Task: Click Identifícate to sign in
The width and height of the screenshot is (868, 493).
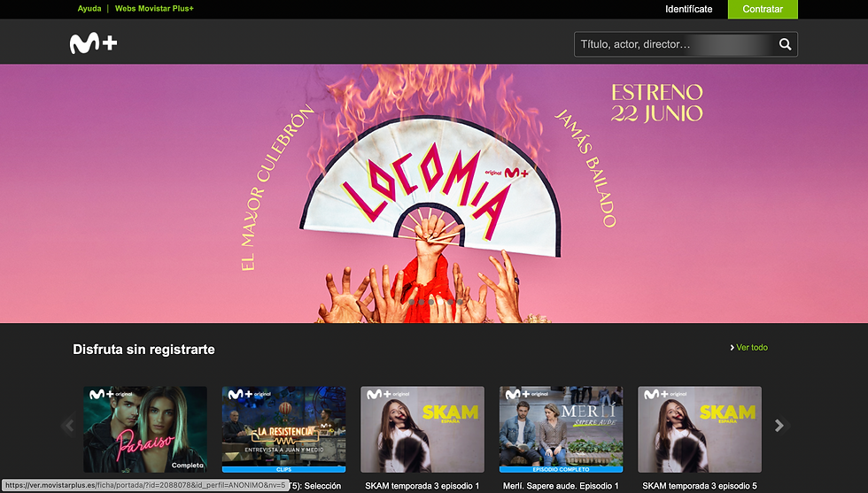Action: click(x=689, y=9)
